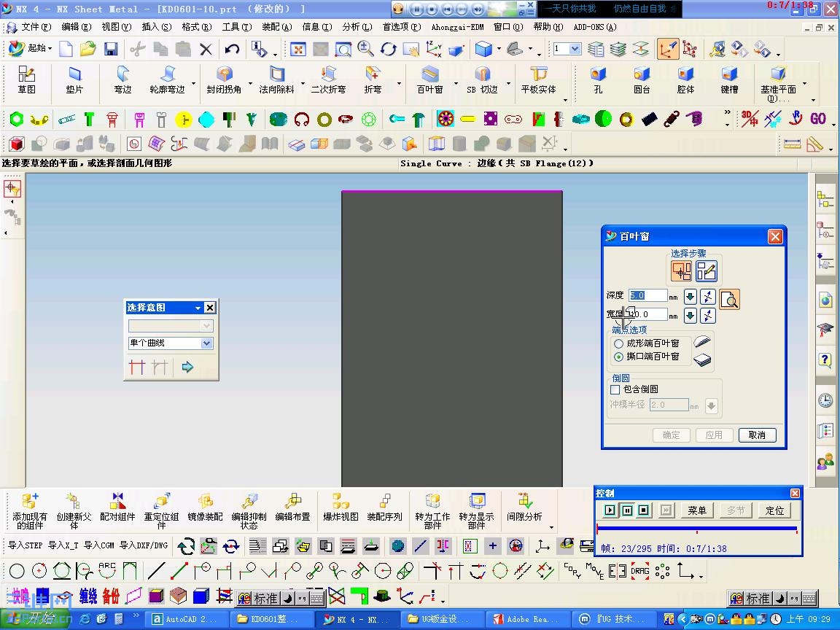Open the 深度 depth value options dropdown

tap(690, 296)
